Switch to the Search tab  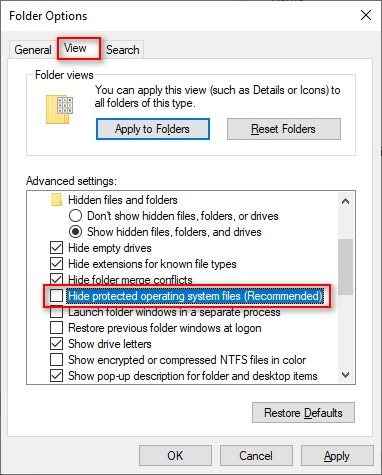pos(123,50)
